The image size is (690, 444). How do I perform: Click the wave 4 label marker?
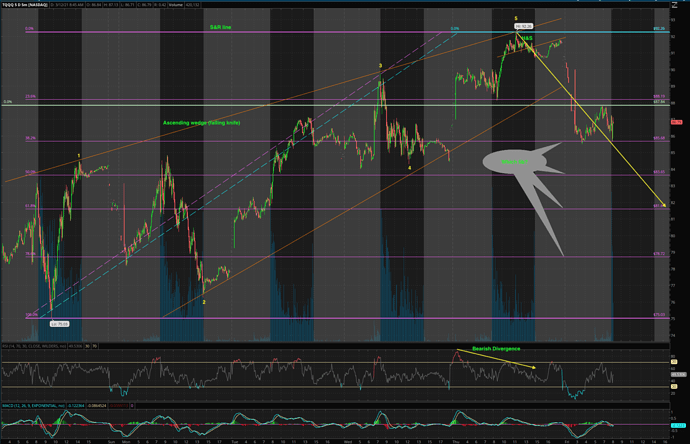point(409,168)
